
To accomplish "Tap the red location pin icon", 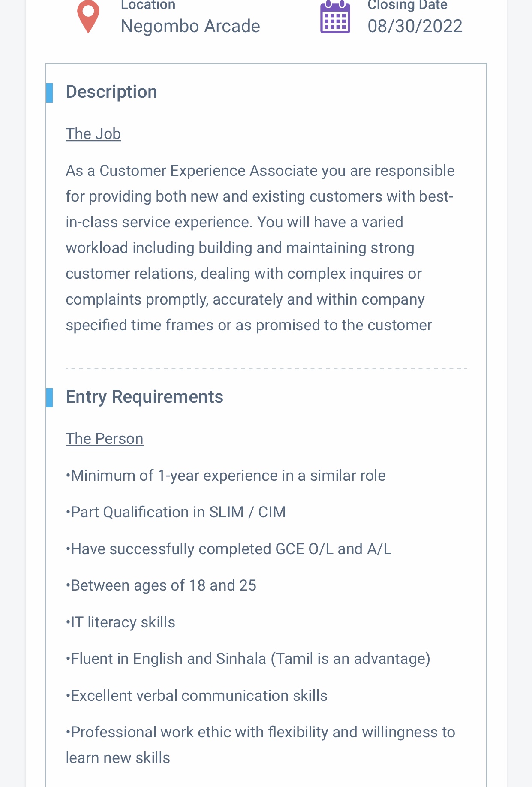I will pos(88,17).
